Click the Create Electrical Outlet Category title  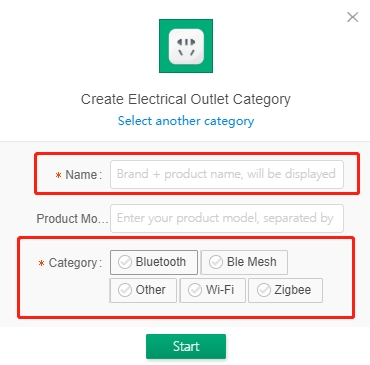pyautogui.click(x=186, y=100)
